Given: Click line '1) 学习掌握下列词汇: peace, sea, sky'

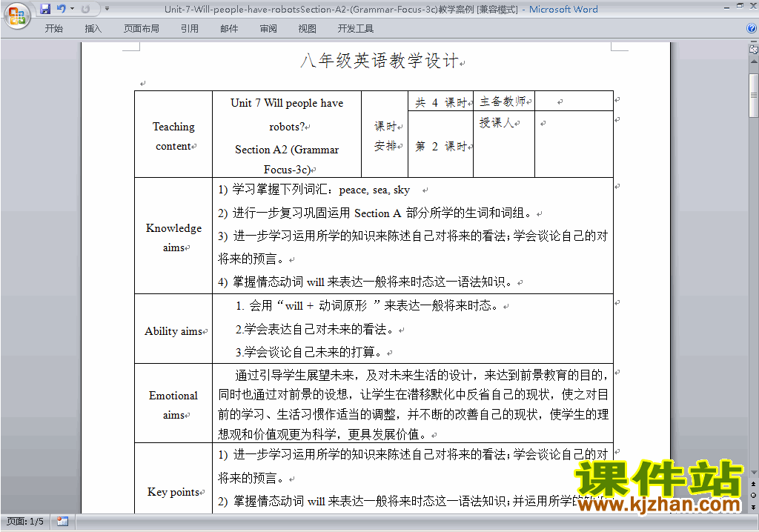Looking at the screenshot, I should click(314, 190).
